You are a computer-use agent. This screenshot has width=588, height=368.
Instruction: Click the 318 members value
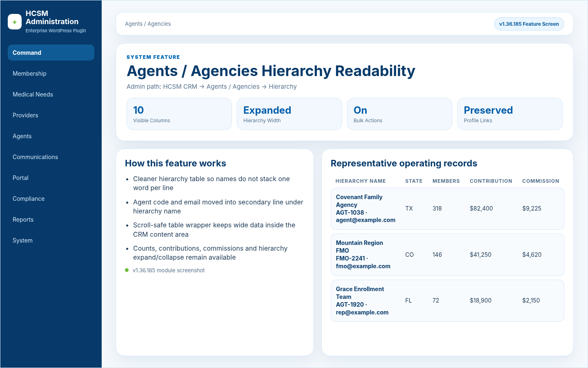click(437, 209)
